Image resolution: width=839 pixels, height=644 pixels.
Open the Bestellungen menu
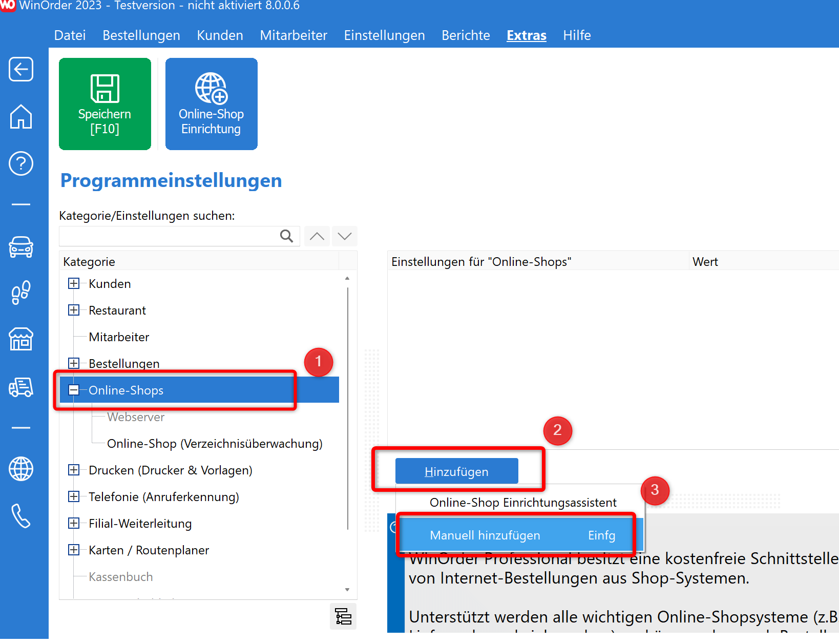141,35
